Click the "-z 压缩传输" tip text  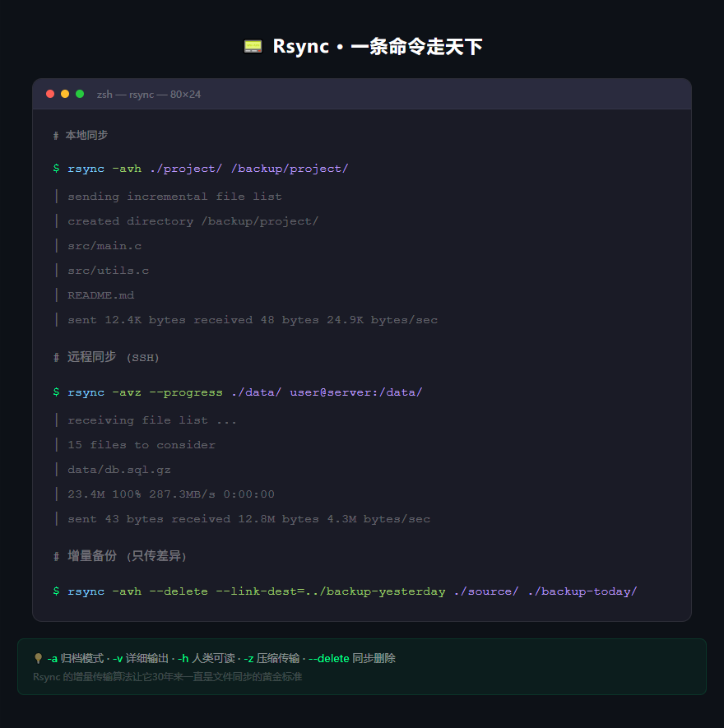point(271,658)
